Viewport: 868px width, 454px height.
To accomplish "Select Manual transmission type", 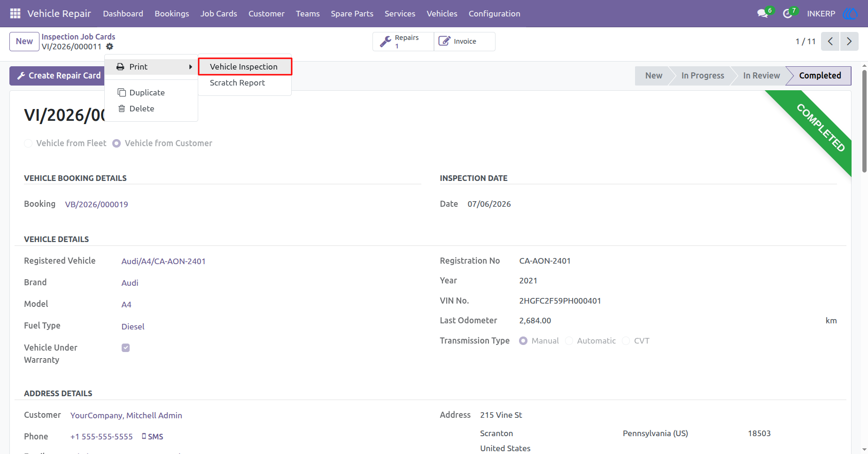I will pyautogui.click(x=523, y=341).
